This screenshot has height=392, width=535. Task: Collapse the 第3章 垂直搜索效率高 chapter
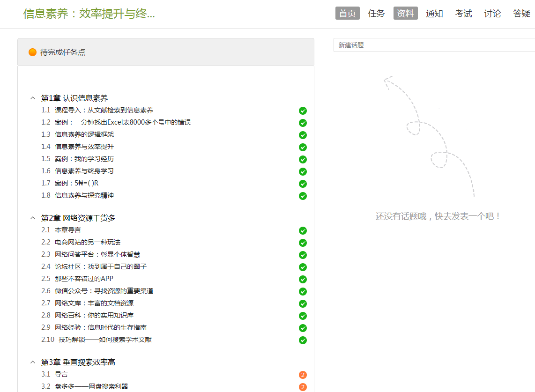33,362
